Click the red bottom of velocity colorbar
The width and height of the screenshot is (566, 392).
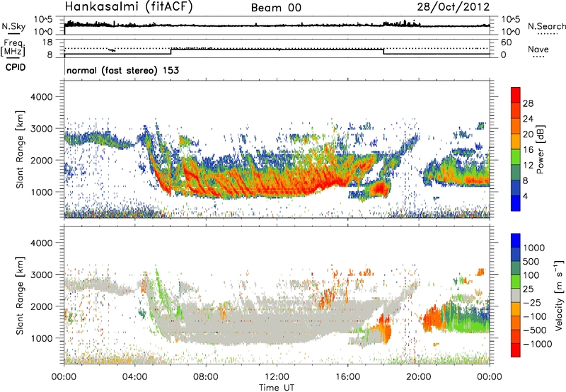516,350
